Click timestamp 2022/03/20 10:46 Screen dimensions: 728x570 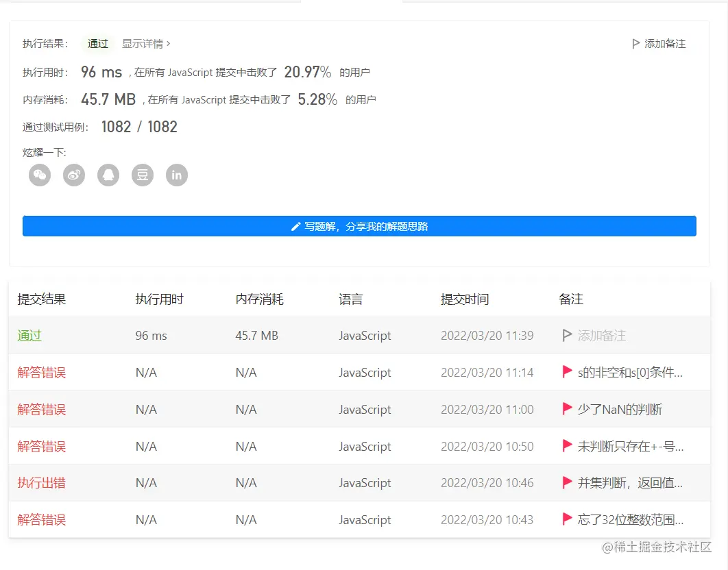(x=487, y=483)
